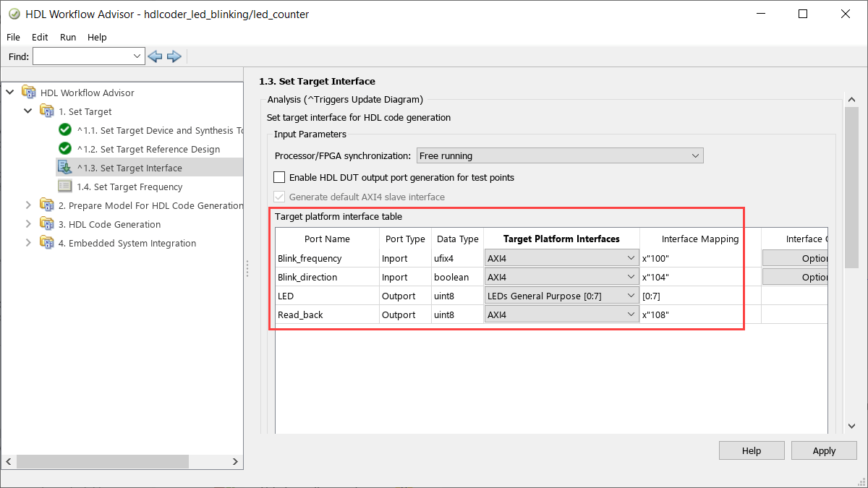Screen dimensions: 868x488
Task: Click green checkmark icon for step 1.2
Action: pyautogui.click(x=65, y=149)
